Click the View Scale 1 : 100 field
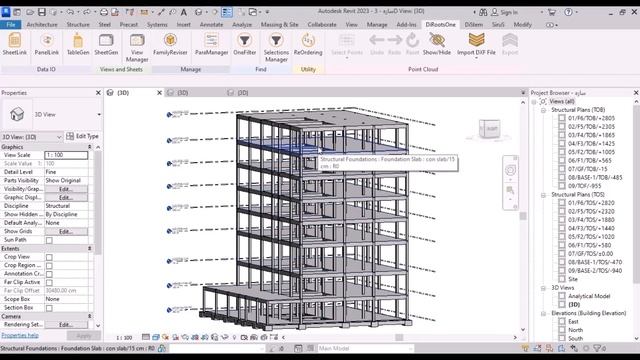The width and height of the screenshot is (640, 360). tap(66, 155)
